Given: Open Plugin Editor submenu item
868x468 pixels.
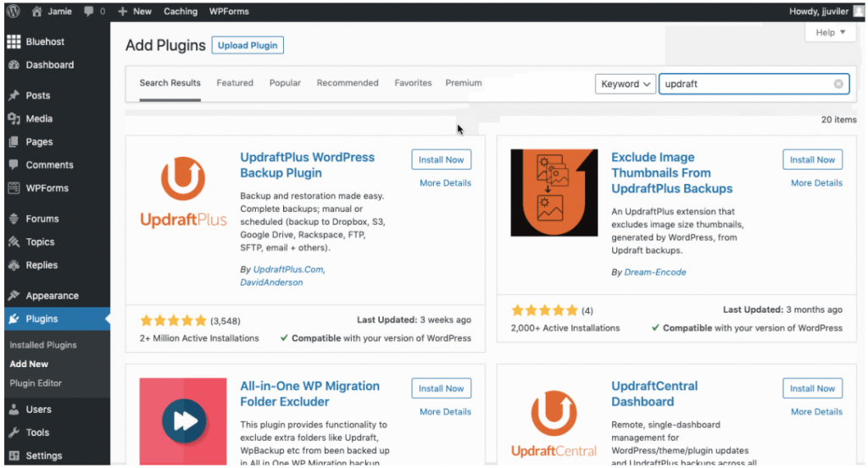Looking at the screenshot, I should click(36, 383).
